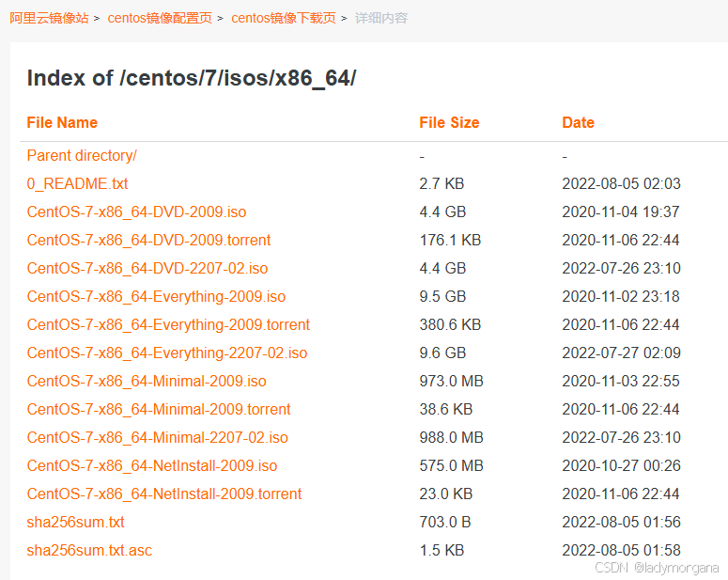This screenshot has width=728, height=580.
Task: Download CentOS-7-x86_64-NetInstall-2009.iso
Action: [152, 465]
